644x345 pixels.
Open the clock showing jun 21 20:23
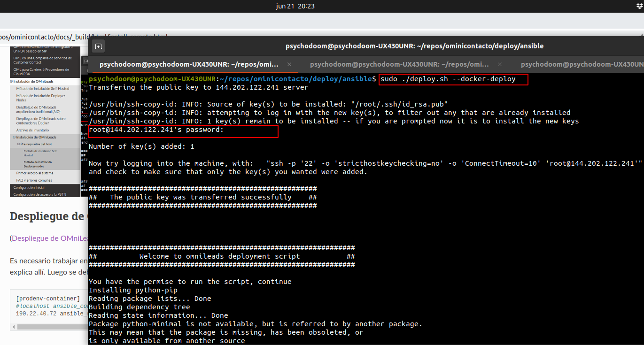[x=295, y=6]
